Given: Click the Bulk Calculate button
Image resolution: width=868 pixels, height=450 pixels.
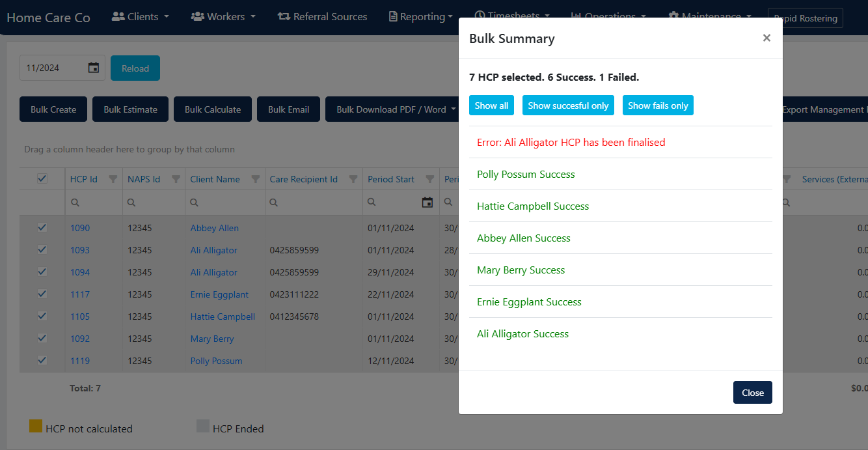Looking at the screenshot, I should [213, 109].
